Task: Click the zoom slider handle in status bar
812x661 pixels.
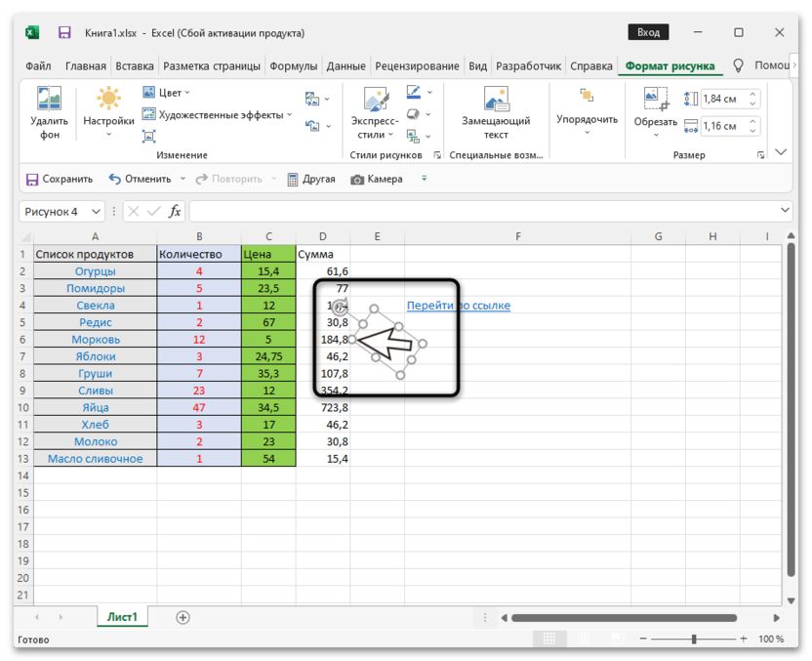Action: pos(694,640)
